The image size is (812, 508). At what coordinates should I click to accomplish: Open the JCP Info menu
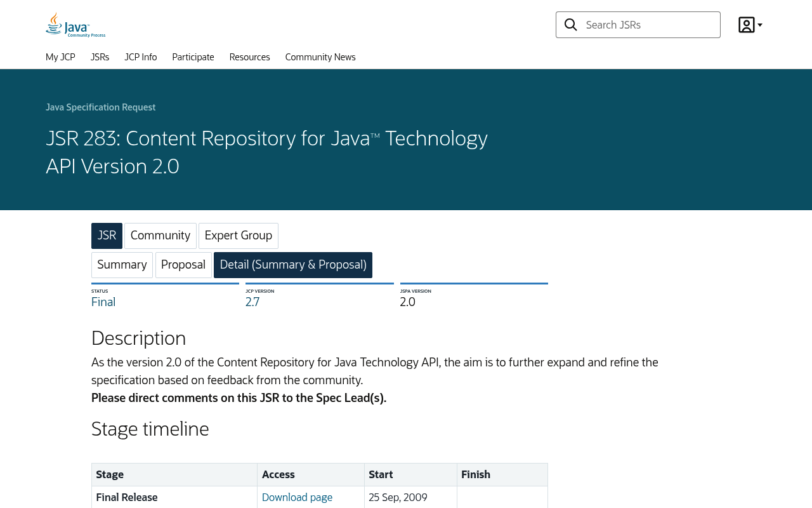[141, 57]
